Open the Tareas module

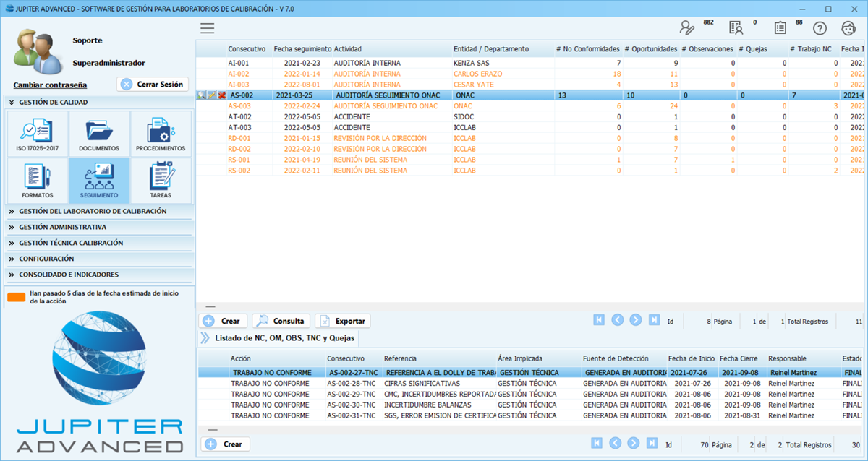tap(161, 180)
